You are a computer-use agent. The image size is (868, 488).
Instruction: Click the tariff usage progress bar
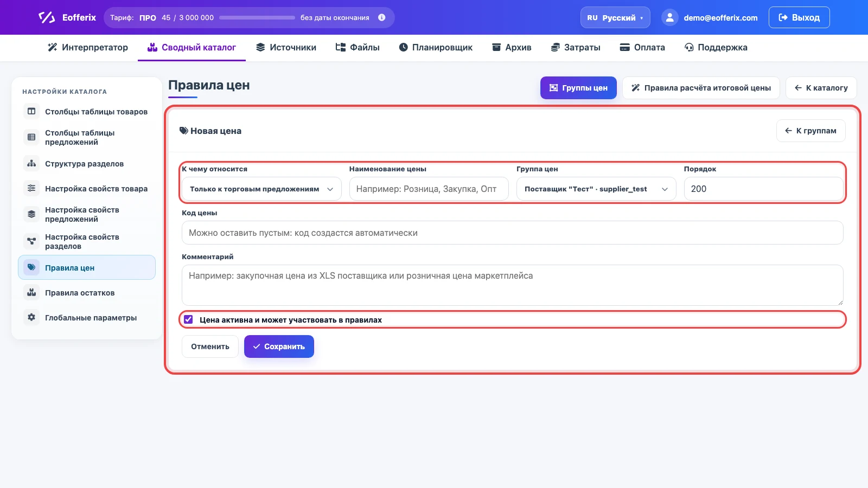(257, 17)
